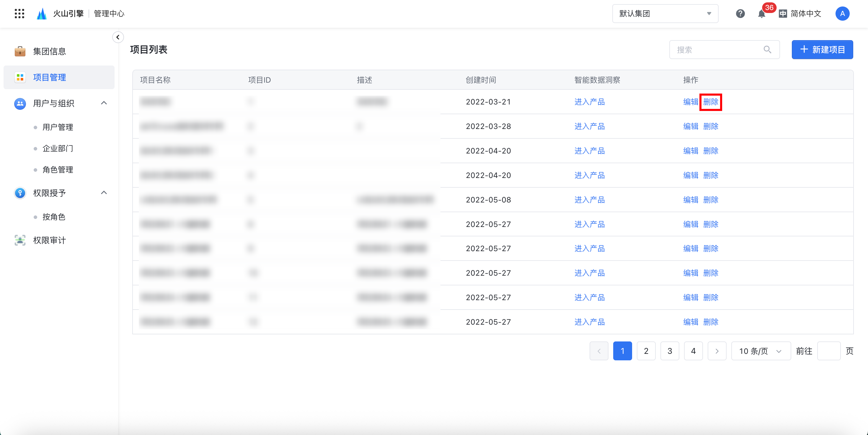The image size is (868, 435).
Task: Click the help question mark icon
Action: click(740, 14)
